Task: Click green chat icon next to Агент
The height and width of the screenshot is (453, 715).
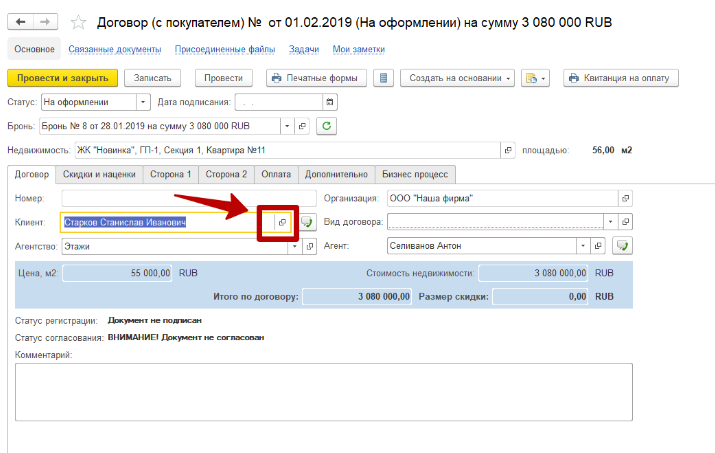Action: tap(625, 245)
